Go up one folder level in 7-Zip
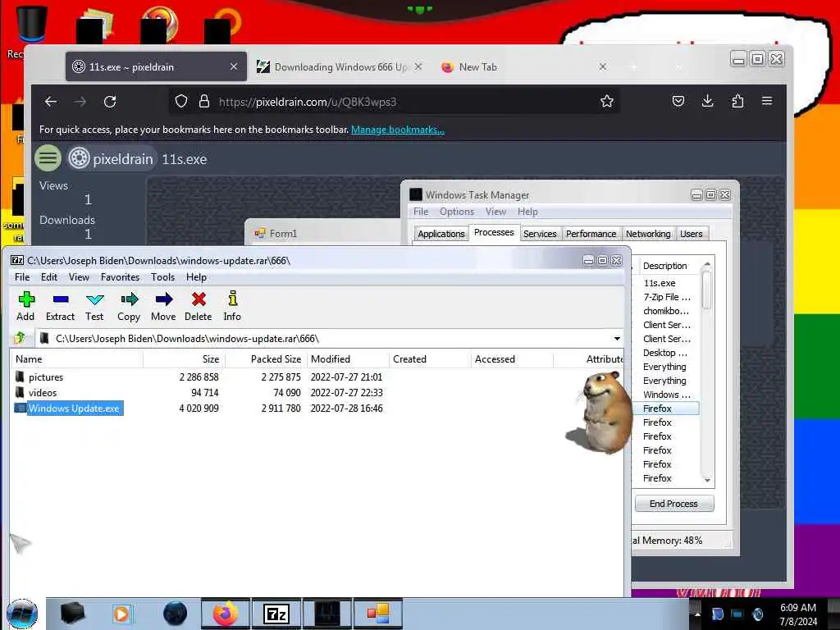The image size is (840, 630). (20, 338)
